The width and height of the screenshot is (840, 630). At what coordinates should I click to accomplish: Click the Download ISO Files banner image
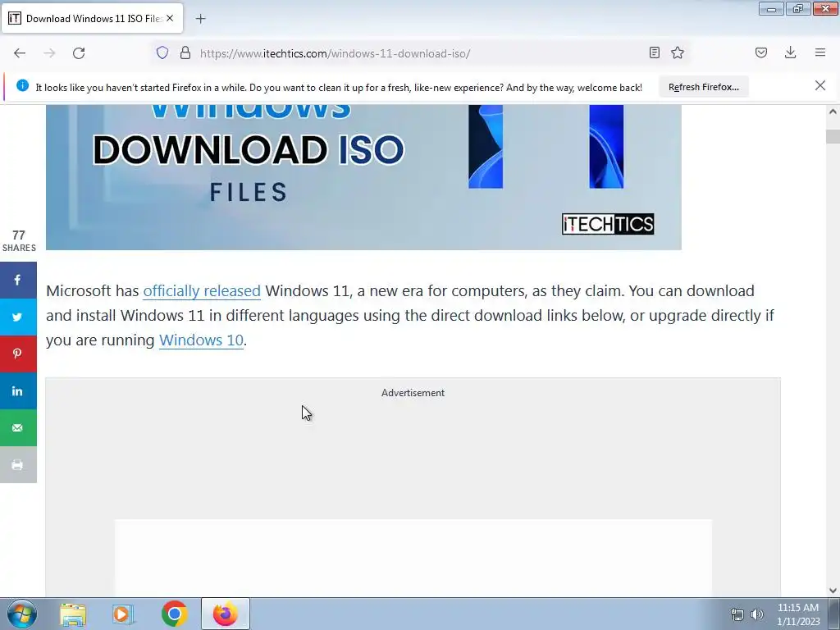click(363, 177)
